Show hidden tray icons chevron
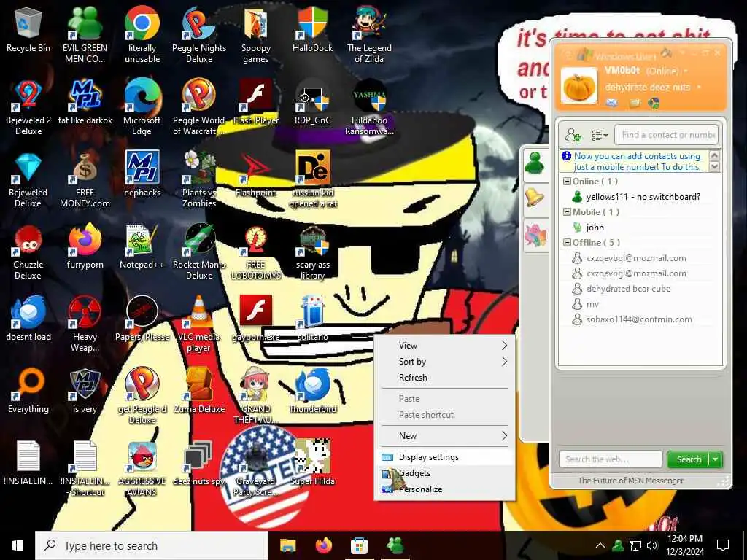 pos(600,545)
